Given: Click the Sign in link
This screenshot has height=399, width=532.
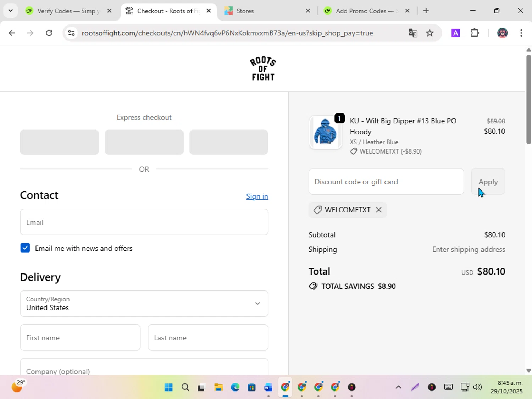Looking at the screenshot, I should (x=257, y=196).
